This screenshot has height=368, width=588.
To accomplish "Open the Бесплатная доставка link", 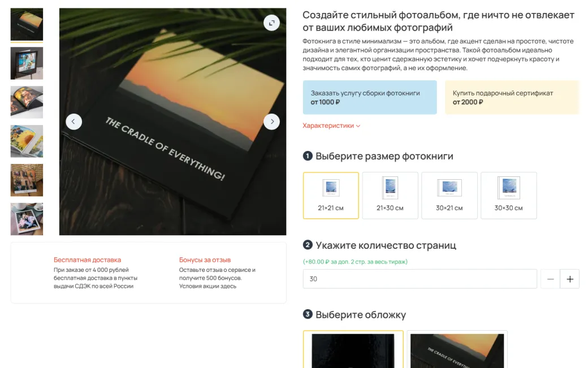I will pyautogui.click(x=88, y=259).
